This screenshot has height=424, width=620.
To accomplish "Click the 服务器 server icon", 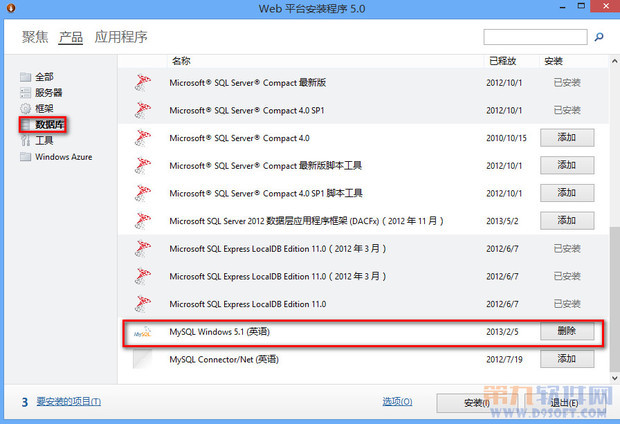I will tap(25, 93).
